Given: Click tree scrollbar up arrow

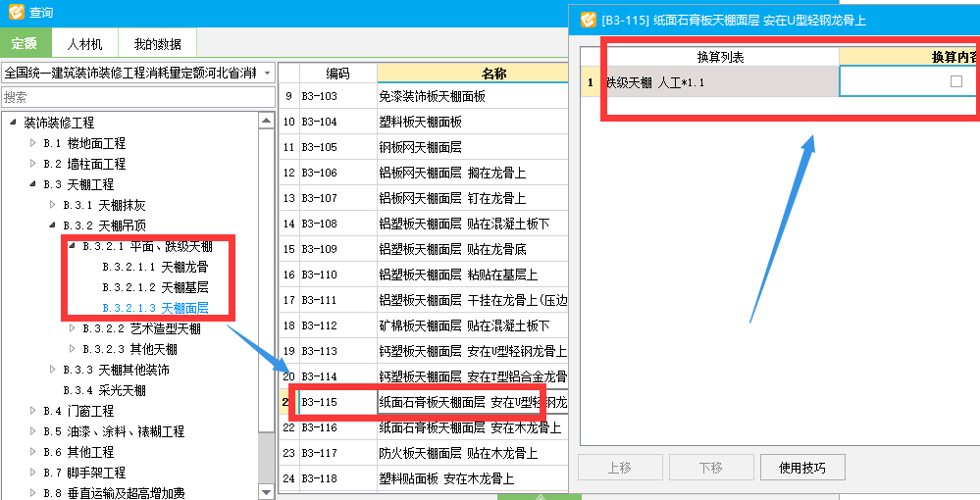Looking at the screenshot, I should tap(266, 121).
